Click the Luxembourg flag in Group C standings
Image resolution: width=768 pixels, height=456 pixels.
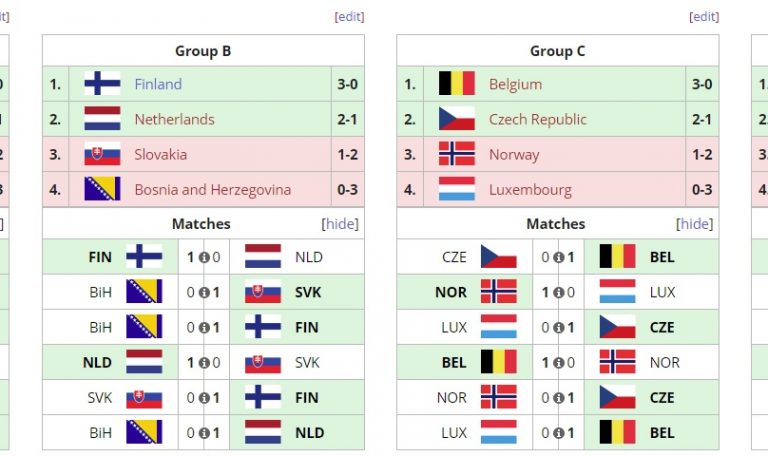[x=457, y=189]
